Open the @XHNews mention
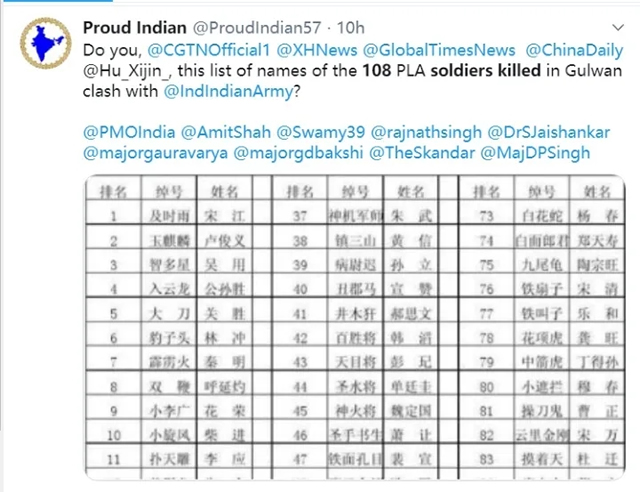Image resolution: width=640 pixels, height=492 pixels. (x=317, y=50)
